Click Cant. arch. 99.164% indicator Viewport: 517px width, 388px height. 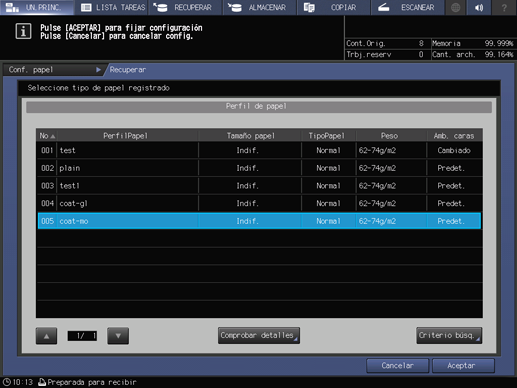473,54
